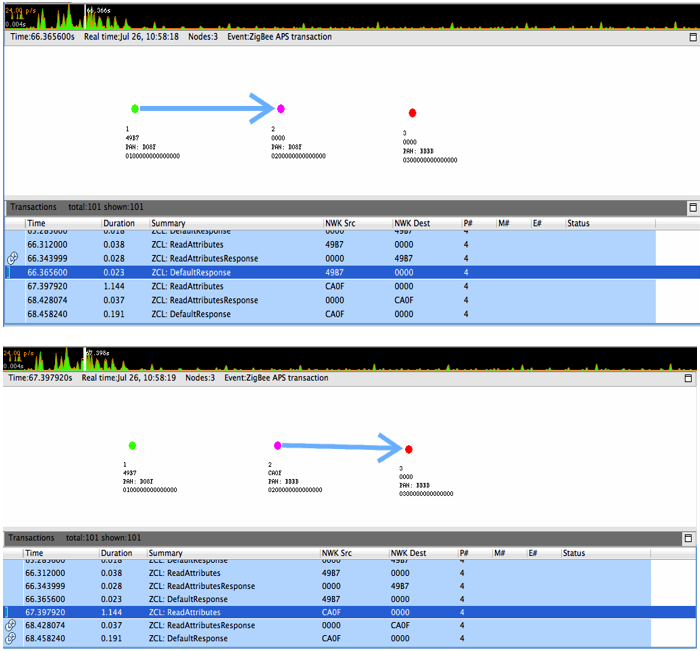Select 66.365600 DefaultResponse row in lower table
The image size is (700, 651).
tap(327, 599)
